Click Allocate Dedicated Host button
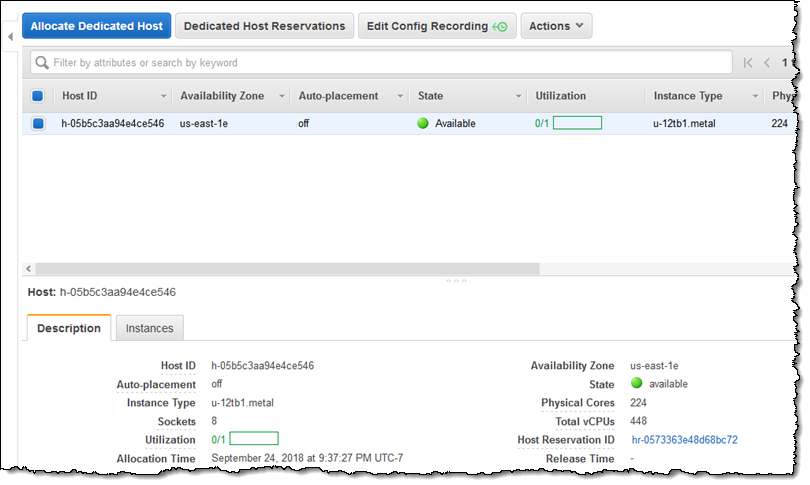 [97, 26]
